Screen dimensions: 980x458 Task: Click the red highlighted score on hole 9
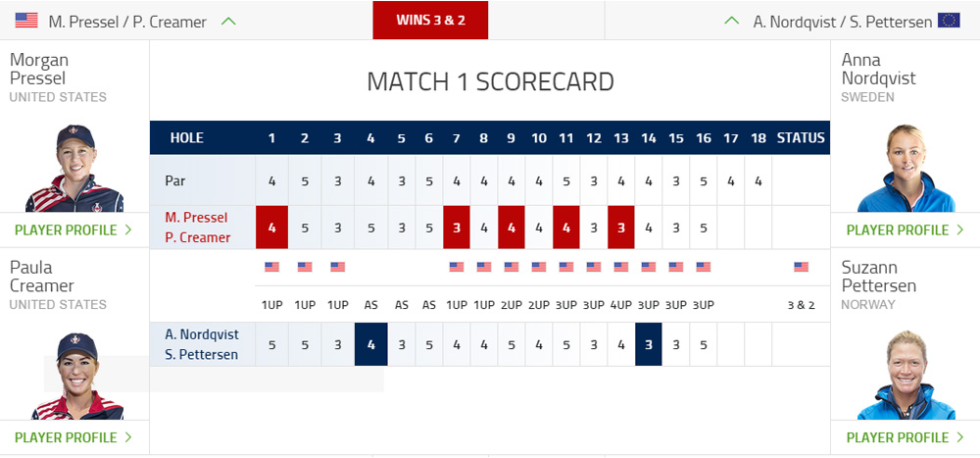(x=512, y=228)
